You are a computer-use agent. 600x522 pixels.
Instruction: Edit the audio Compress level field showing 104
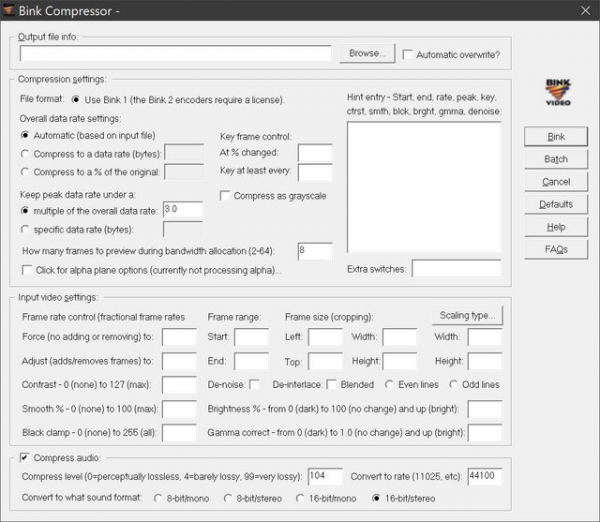(x=325, y=476)
